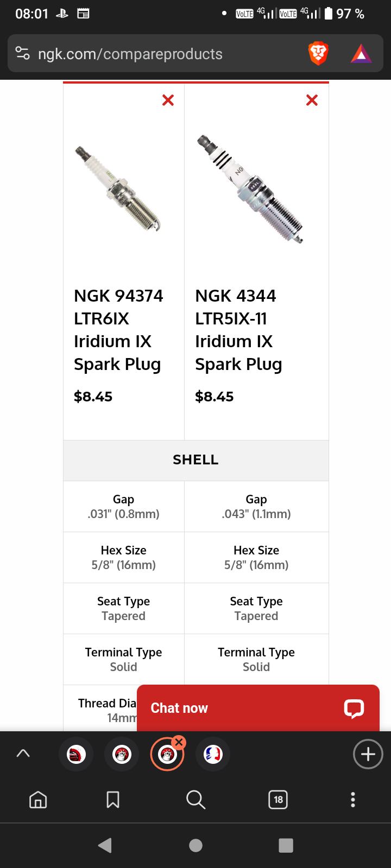Viewport: 391px width, 868px height.
Task: Start a chat with Chat now button
Action: [258, 708]
